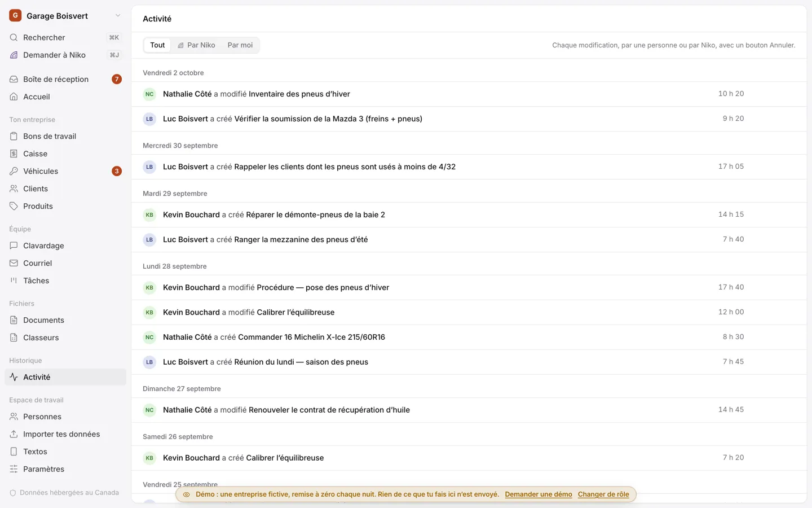Viewport: 812px width, 508px height.
Task: Select the Tout filter tab
Action: [157, 45]
